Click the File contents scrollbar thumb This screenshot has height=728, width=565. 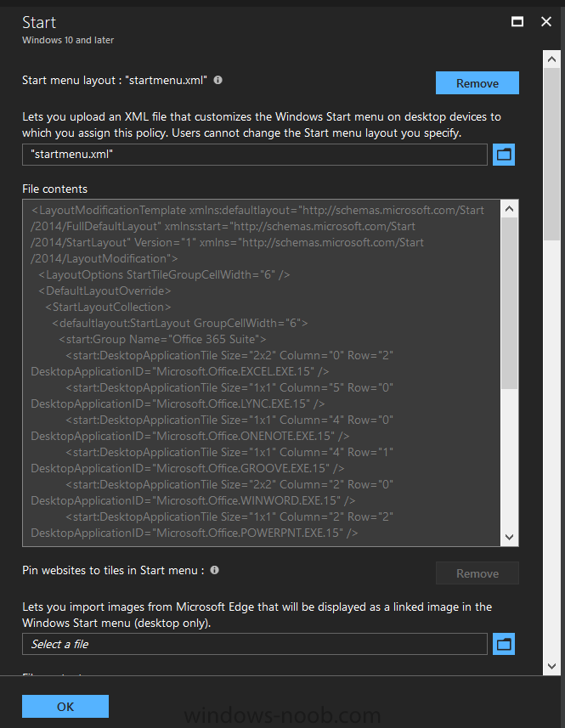(509, 303)
